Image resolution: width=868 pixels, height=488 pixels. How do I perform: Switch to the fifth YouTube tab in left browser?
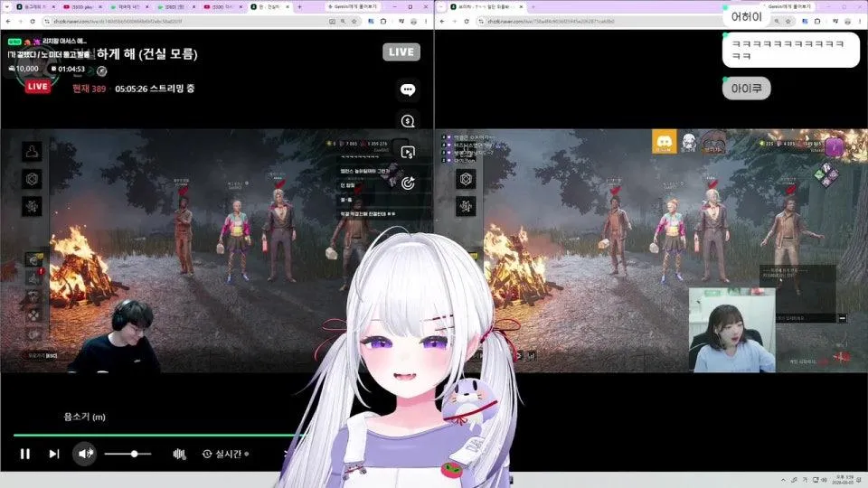pyautogui.click(x=222, y=6)
